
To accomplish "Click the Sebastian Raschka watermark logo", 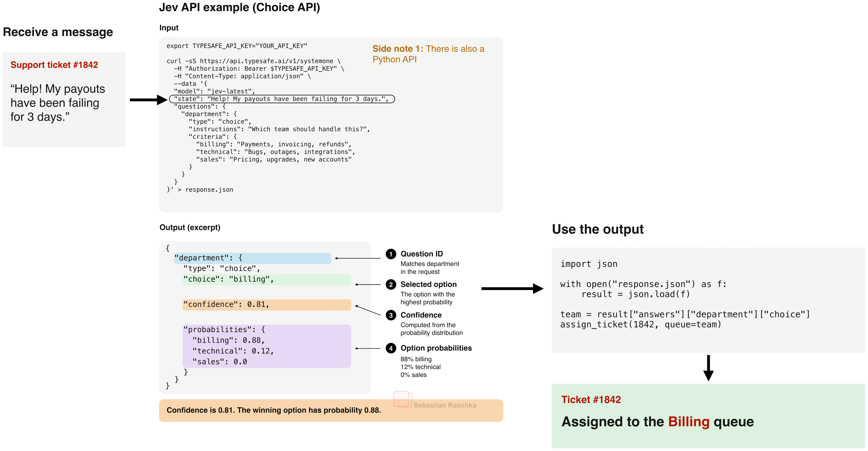I will coord(403,400).
